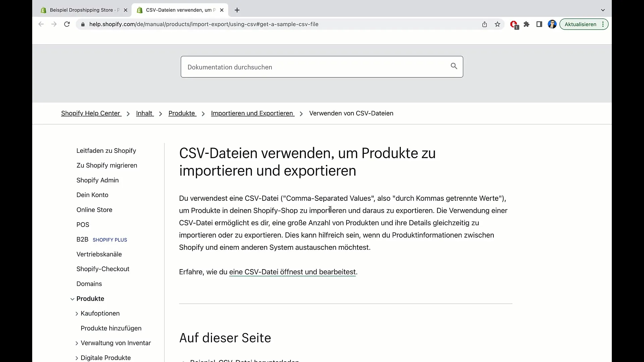
Task: Open Shopify Admin in sidebar
Action: (98, 180)
